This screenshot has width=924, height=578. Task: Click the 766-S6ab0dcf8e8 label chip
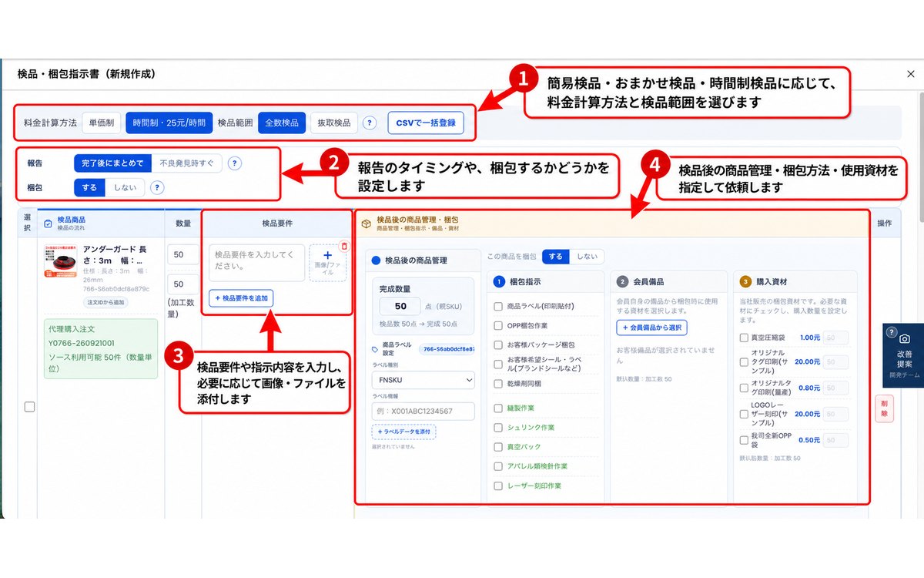pos(447,348)
